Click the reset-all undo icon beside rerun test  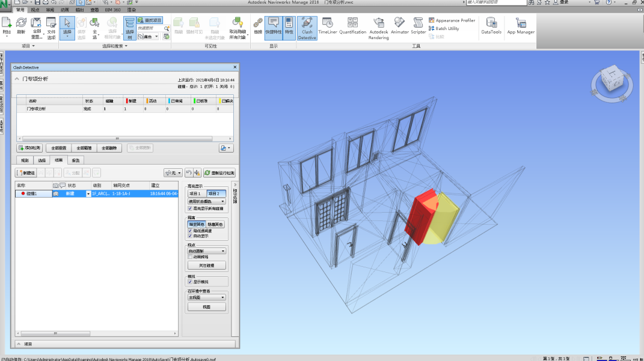(x=189, y=173)
